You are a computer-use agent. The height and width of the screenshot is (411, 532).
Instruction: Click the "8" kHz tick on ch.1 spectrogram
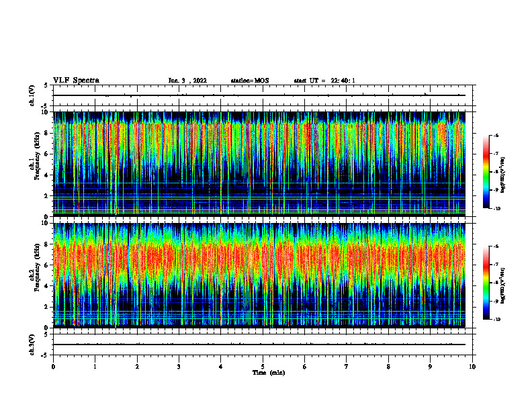pos(47,133)
